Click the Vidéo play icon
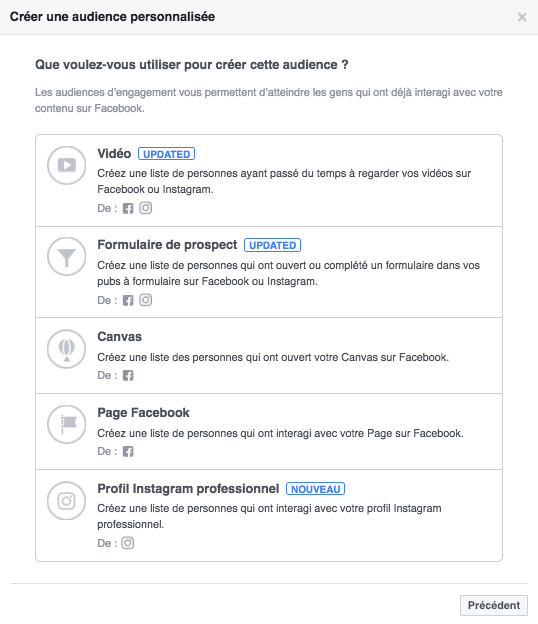 click(x=66, y=165)
